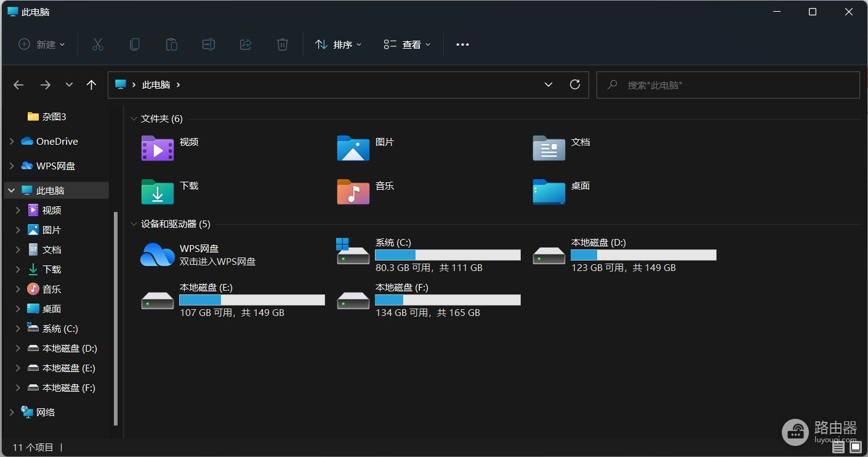Open address bar history dropdown

coord(549,84)
